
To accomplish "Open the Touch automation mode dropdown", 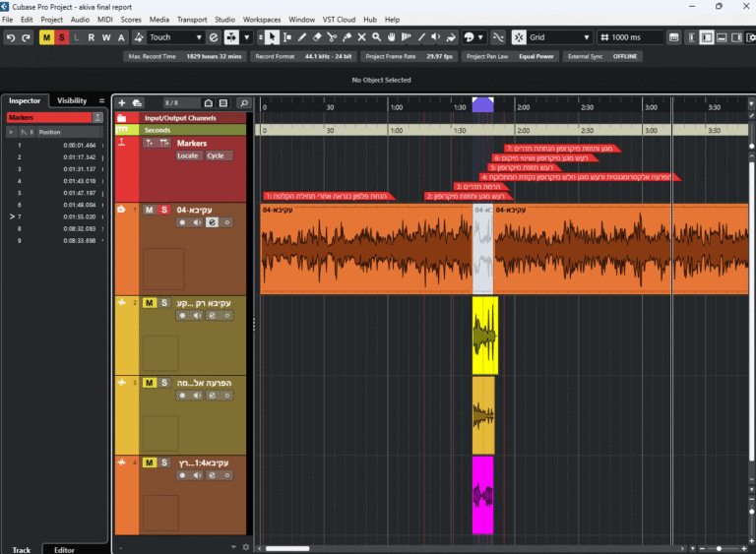I will tap(175, 37).
